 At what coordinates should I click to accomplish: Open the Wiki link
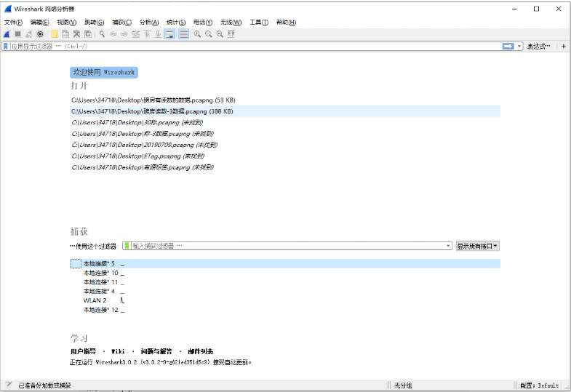[118, 351]
